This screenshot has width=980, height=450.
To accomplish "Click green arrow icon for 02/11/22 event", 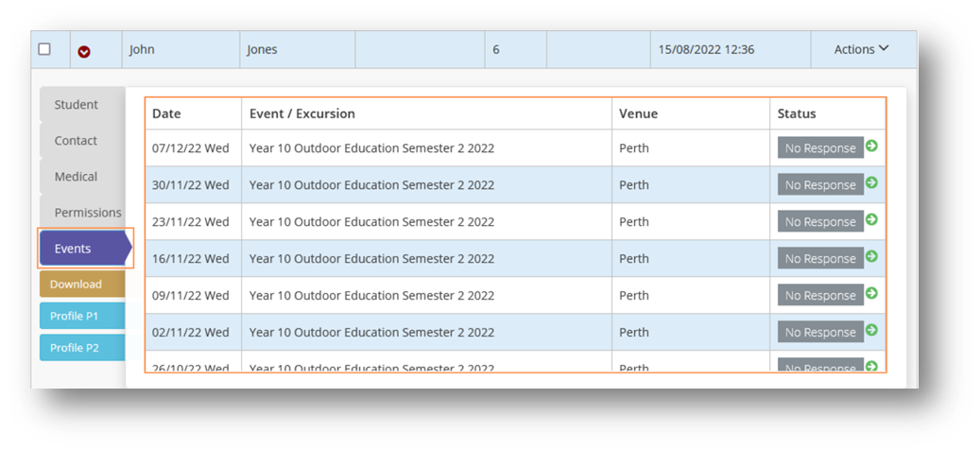I will coord(872,329).
